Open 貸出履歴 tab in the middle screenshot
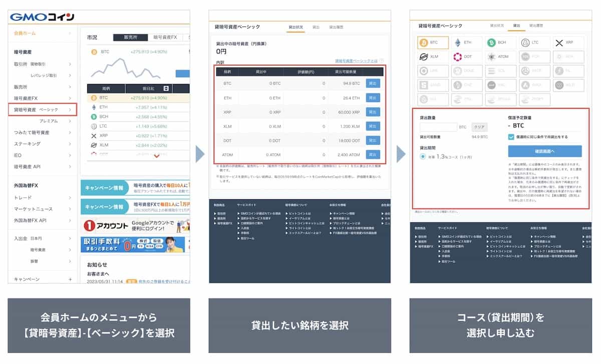This screenshot has width=601, height=364. point(335,27)
